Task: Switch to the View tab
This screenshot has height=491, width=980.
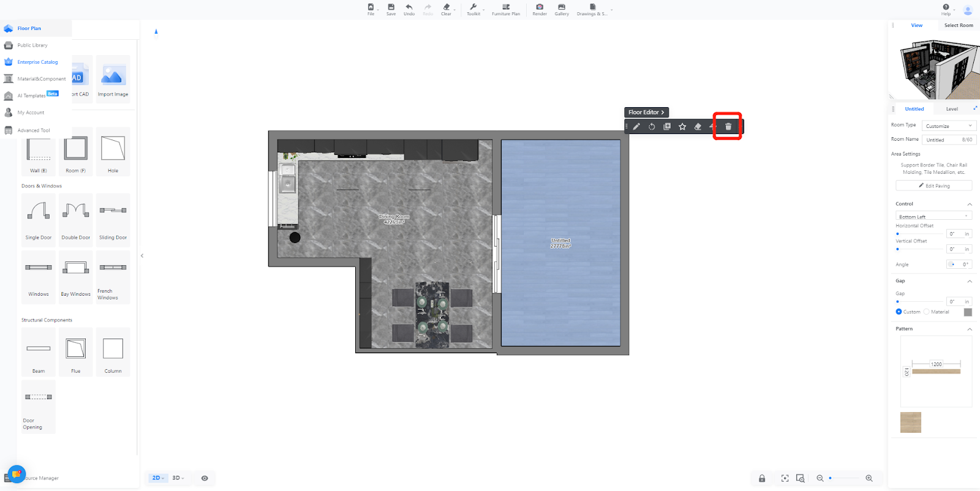Action: [916, 25]
